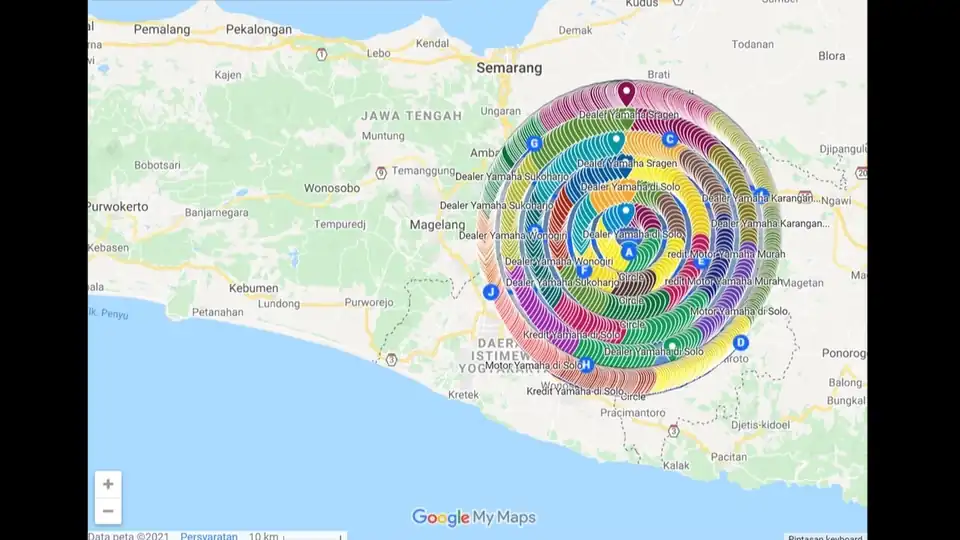Zoom in with the plus button
The height and width of the screenshot is (540, 960).
(108, 484)
